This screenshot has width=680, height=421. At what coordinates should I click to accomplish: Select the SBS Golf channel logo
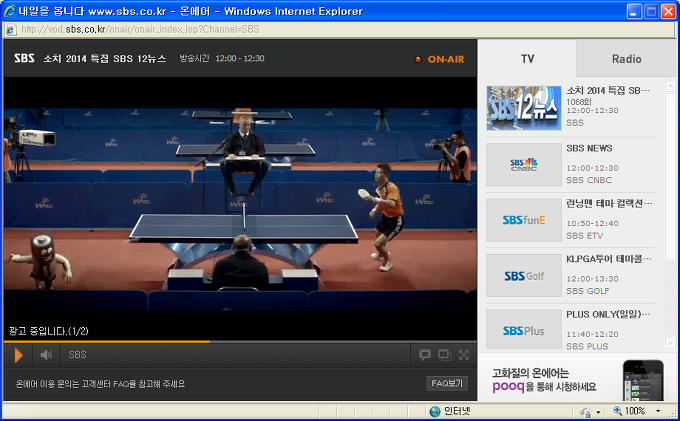coord(523,275)
